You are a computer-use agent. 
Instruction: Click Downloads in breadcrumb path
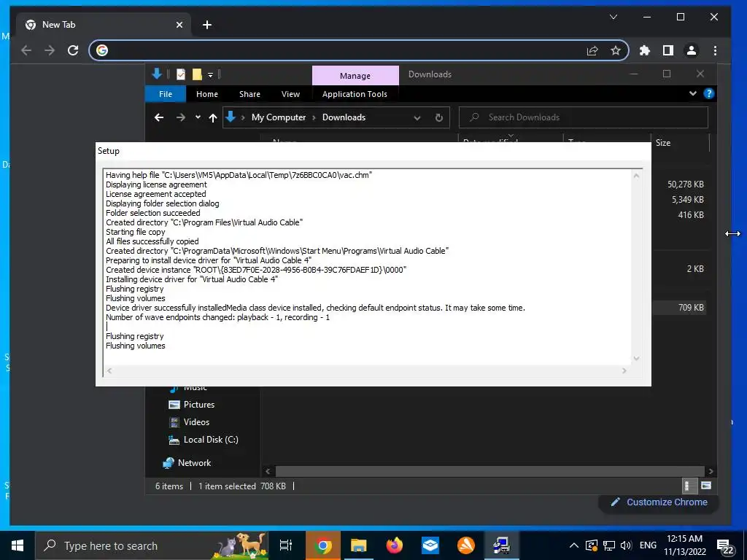coord(344,117)
